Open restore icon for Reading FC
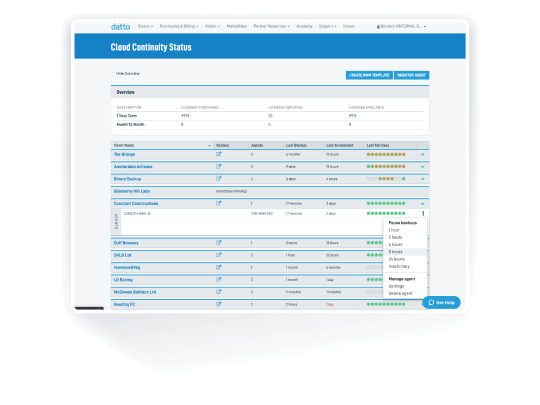The image size is (540, 405). (218, 304)
